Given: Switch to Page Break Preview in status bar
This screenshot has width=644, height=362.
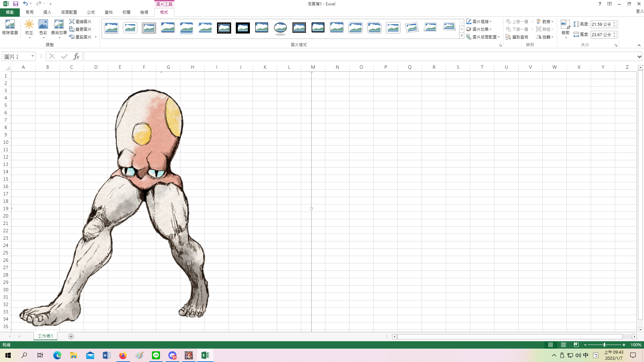Looking at the screenshot, I should click(576, 345).
